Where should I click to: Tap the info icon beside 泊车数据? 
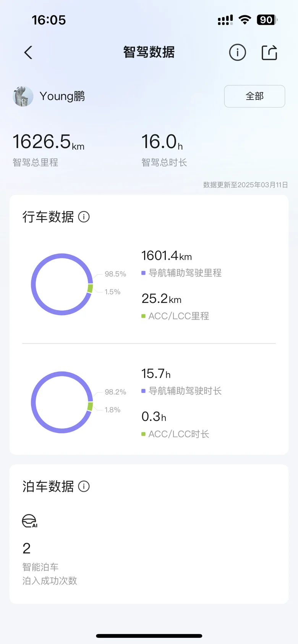click(x=84, y=486)
